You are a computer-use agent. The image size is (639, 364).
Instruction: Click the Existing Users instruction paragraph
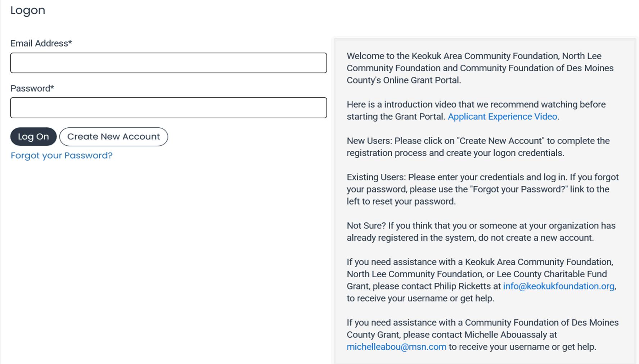(482, 189)
